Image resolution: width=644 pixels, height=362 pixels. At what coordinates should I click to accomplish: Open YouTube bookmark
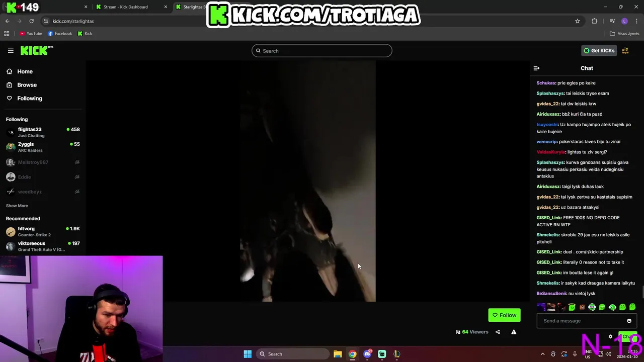point(31,34)
